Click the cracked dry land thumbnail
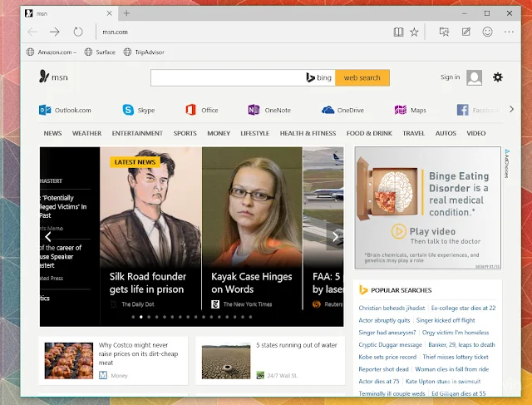This screenshot has width=532, height=405. 226,361
